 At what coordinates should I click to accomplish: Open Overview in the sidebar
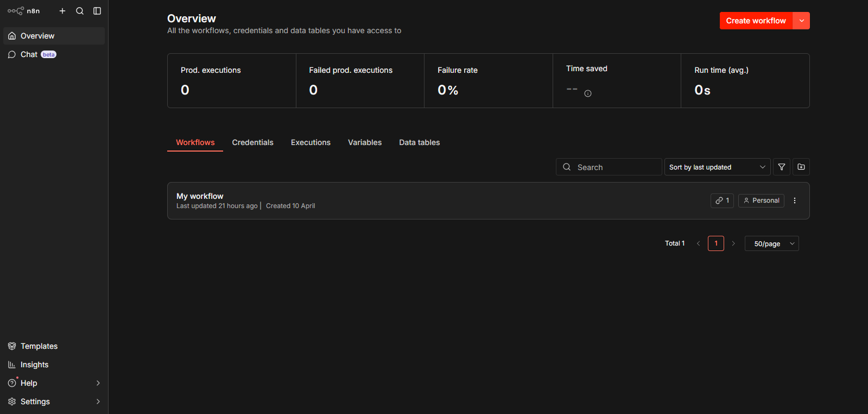click(x=54, y=36)
